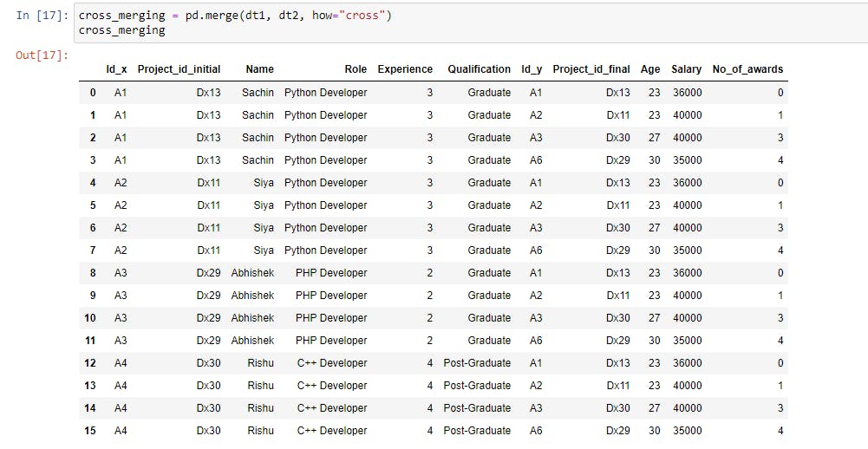This screenshot has width=868, height=449.
Task: Click Salary 40000 in row 2
Action: (x=688, y=137)
